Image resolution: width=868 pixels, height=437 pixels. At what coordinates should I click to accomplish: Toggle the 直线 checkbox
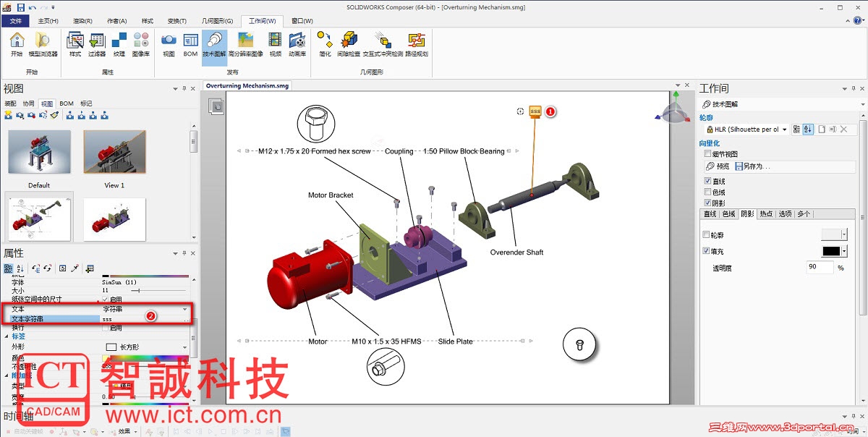tap(707, 181)
